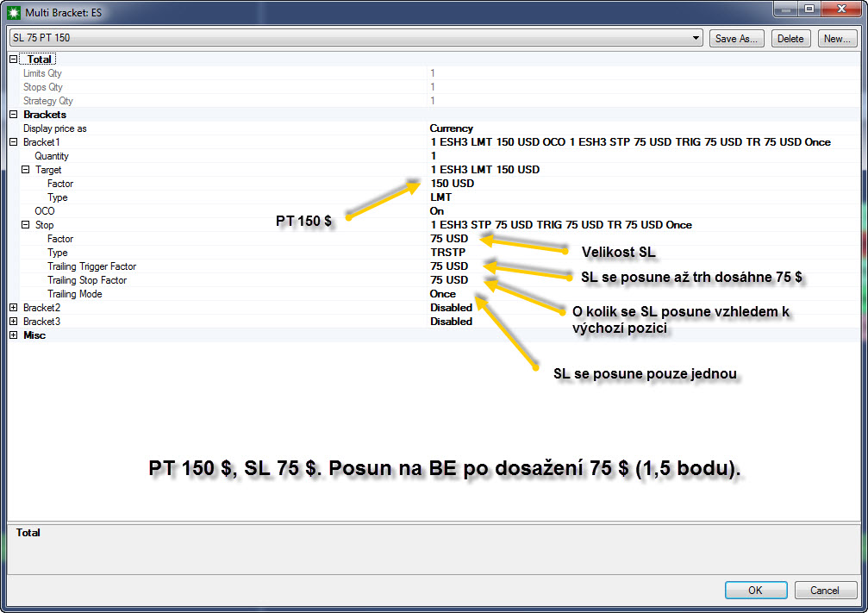868x613 pixels.
Task: Click the Cancel button
Action: pyautogui.click(x=826, y=590)
